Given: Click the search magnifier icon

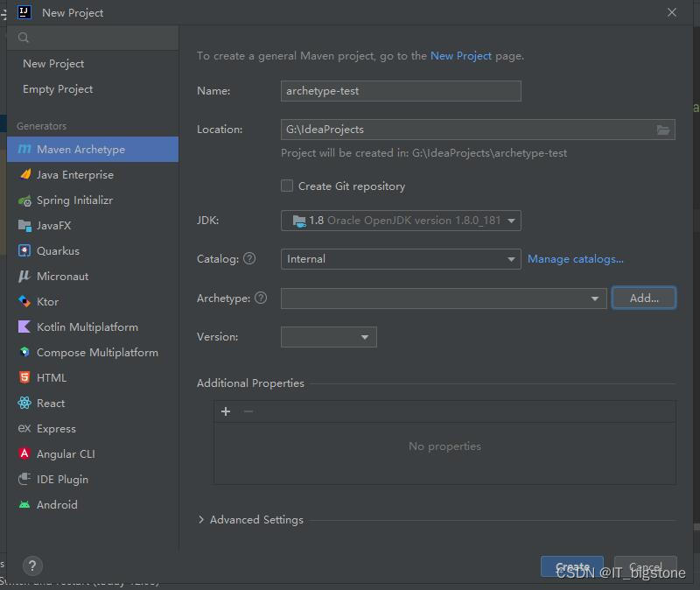Looking at the screenshot, I should (x=24, y=38).
